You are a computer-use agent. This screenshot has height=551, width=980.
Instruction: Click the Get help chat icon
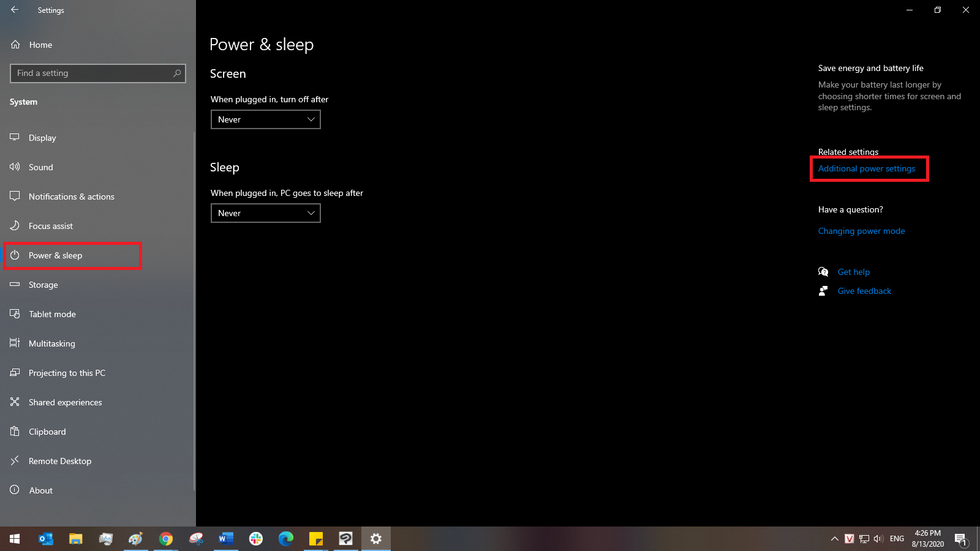[823, 272]
